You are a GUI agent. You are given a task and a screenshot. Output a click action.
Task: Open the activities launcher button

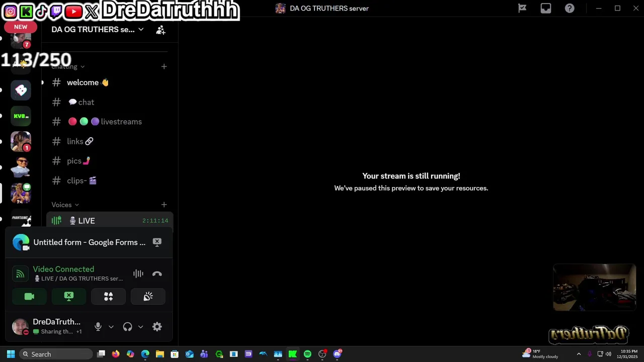(108, 297)
